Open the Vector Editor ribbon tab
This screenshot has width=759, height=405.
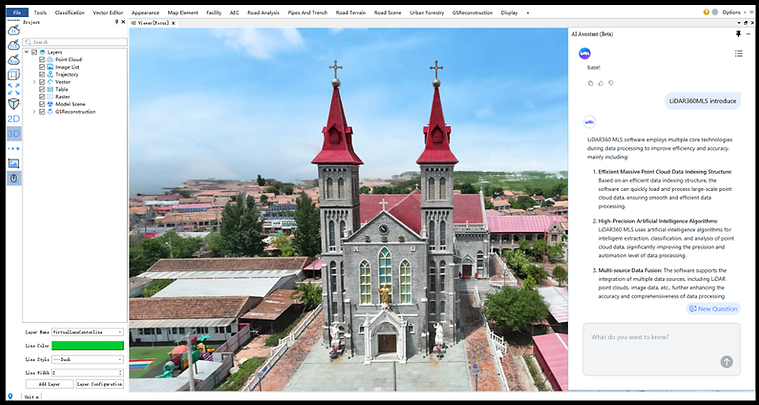point(108,13)
